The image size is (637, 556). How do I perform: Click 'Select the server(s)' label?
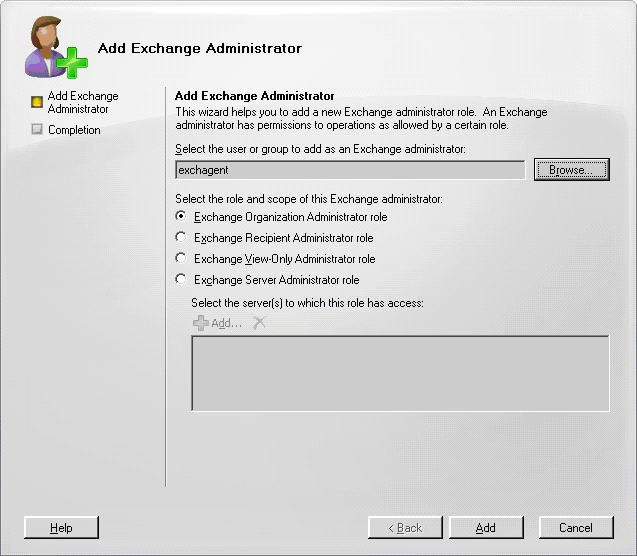(308, 303)
